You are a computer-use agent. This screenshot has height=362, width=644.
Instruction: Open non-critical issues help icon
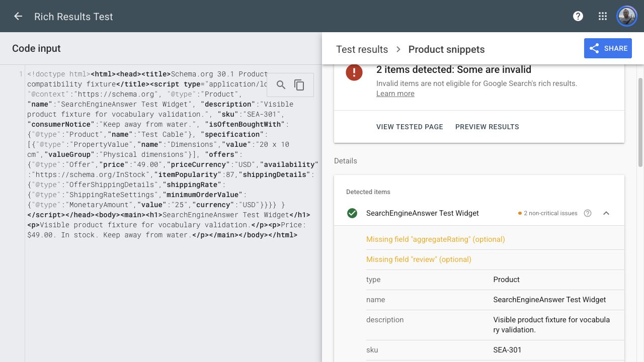[588, 213]
